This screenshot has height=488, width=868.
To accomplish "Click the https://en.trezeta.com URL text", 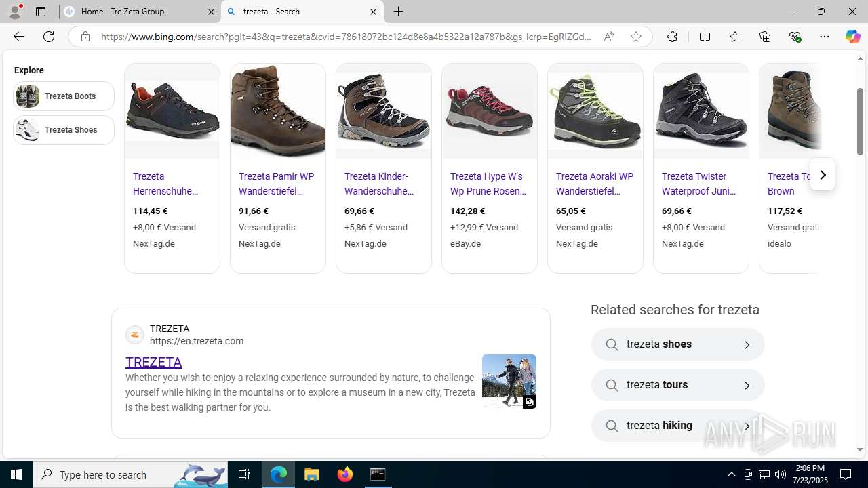I will 197,341.
